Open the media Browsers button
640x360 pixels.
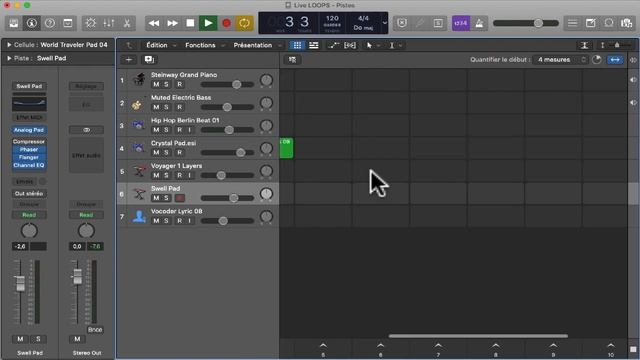pos(627,23)
